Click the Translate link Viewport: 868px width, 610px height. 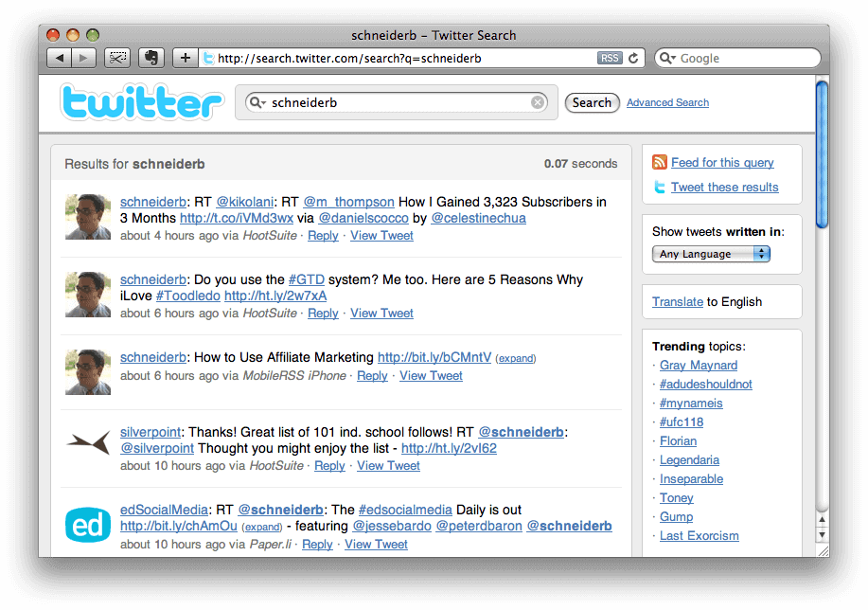(678, 301)
